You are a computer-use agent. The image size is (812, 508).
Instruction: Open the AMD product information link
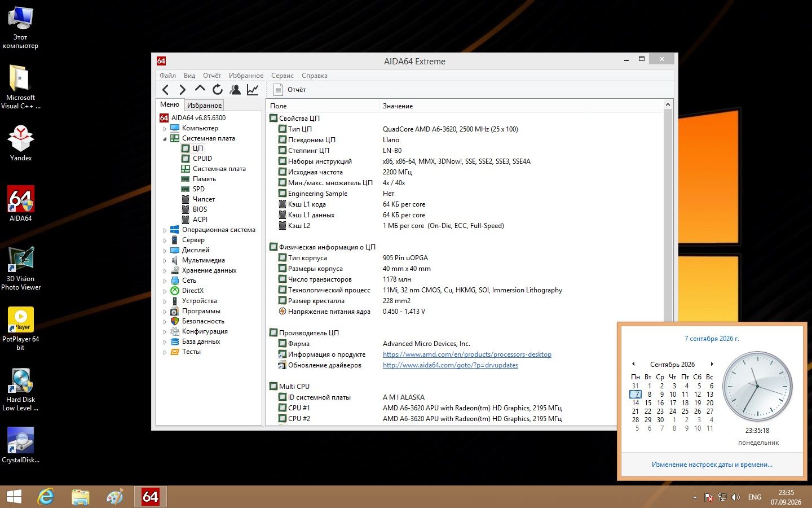tap(467, 354)
